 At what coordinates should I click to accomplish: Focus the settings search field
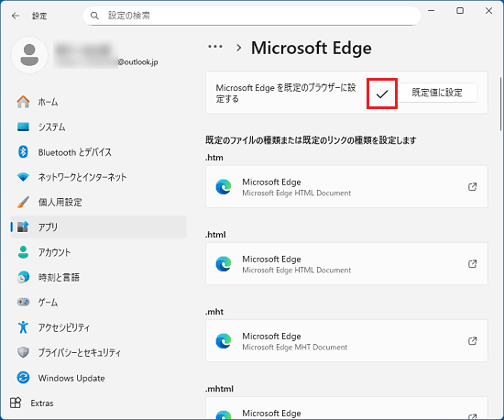252,16
